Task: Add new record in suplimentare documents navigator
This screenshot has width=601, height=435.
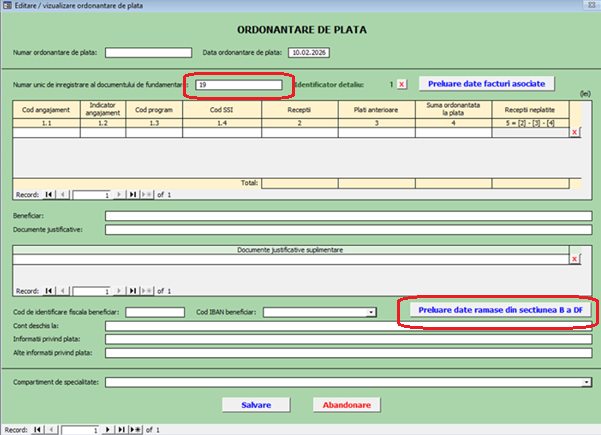Action: [x=147, y=291]
